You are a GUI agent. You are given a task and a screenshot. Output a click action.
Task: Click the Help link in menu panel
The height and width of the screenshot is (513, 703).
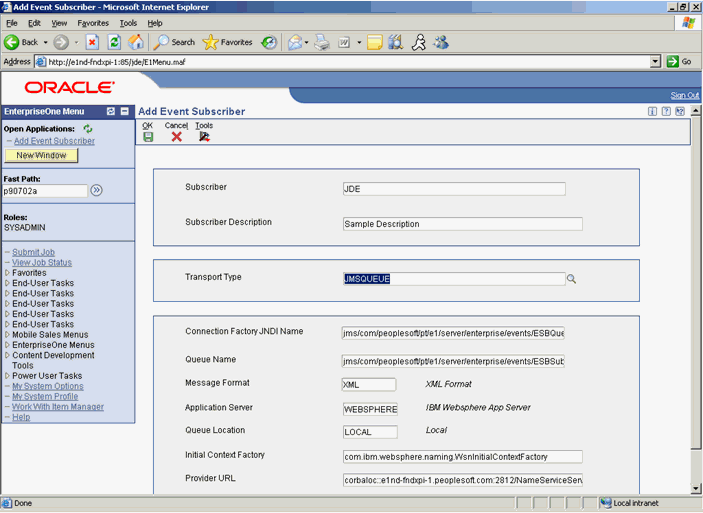pyautogui.click(x=21, y=417)
